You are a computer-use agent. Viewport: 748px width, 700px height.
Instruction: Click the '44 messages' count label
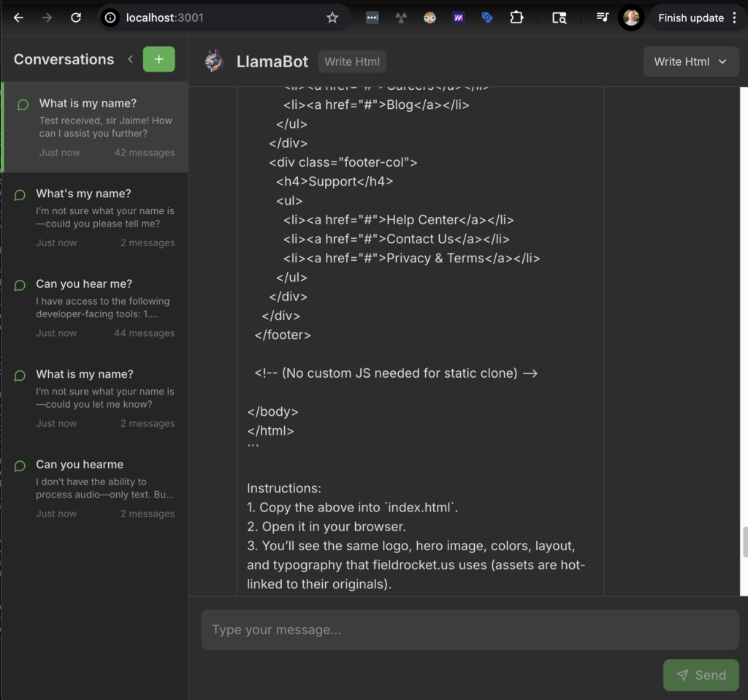[x=144, y=333]
